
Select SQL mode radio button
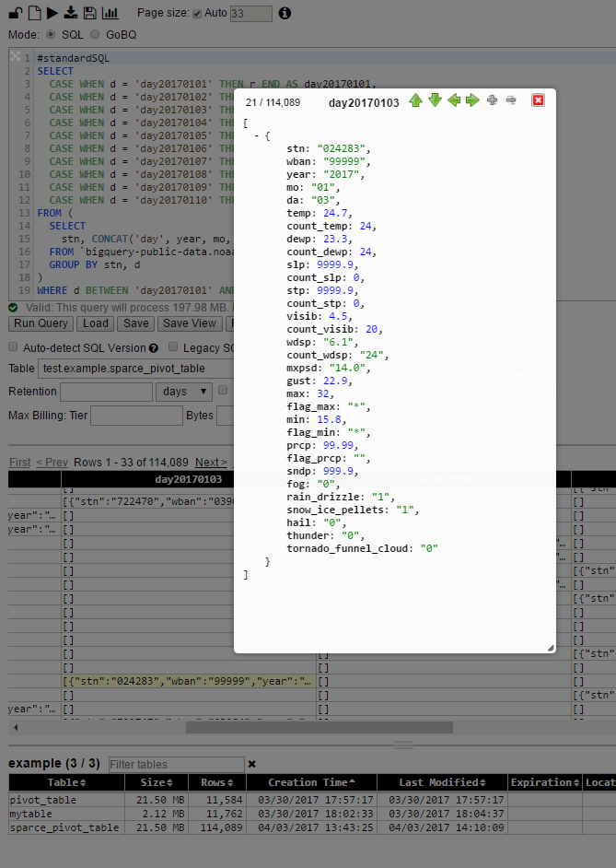(x=51, y=34)
